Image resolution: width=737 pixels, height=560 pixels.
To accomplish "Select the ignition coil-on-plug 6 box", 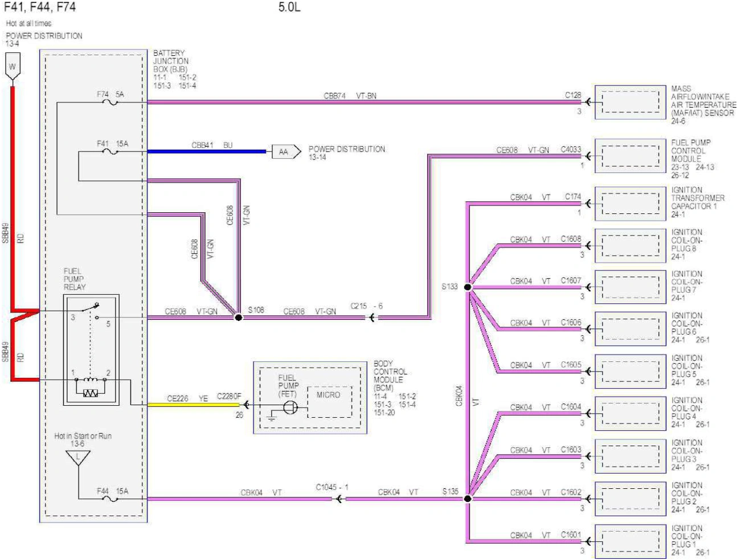I will tap(630, 329).
